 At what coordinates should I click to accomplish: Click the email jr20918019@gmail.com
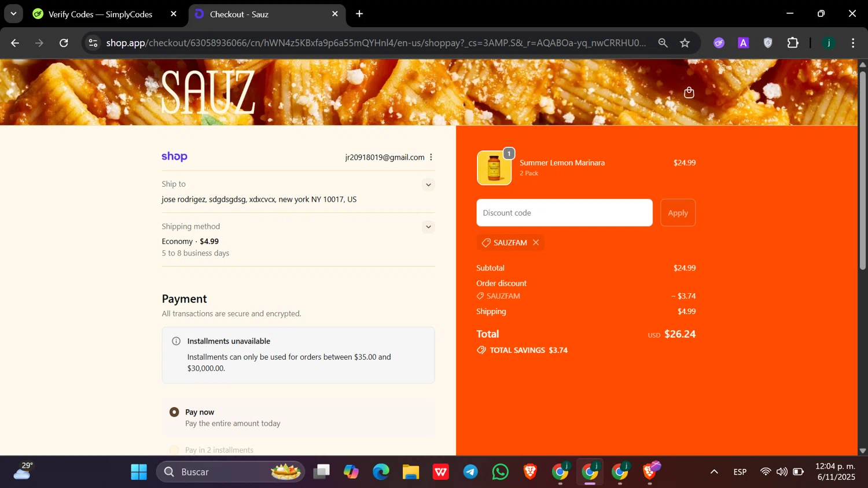click(385, 157)
